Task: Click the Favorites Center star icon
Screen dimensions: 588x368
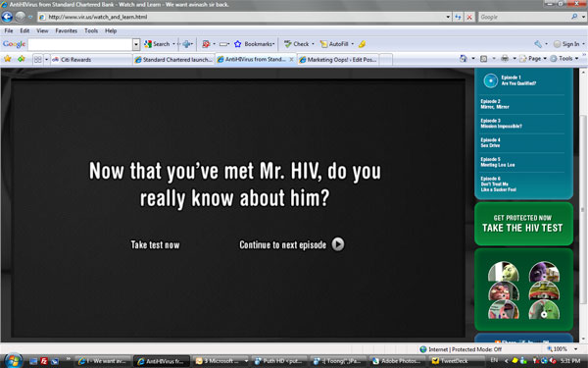Action: coord(8,59)
